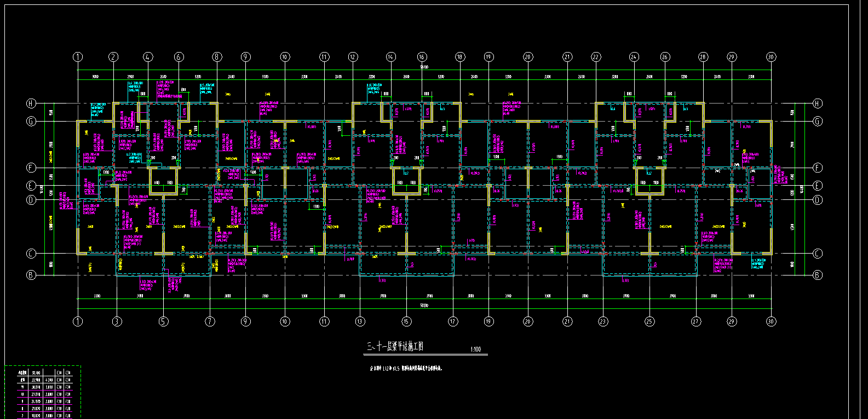Click axis bubble E on the left side
Viewport: 868px width, 419px height.
tap(32, 186)
